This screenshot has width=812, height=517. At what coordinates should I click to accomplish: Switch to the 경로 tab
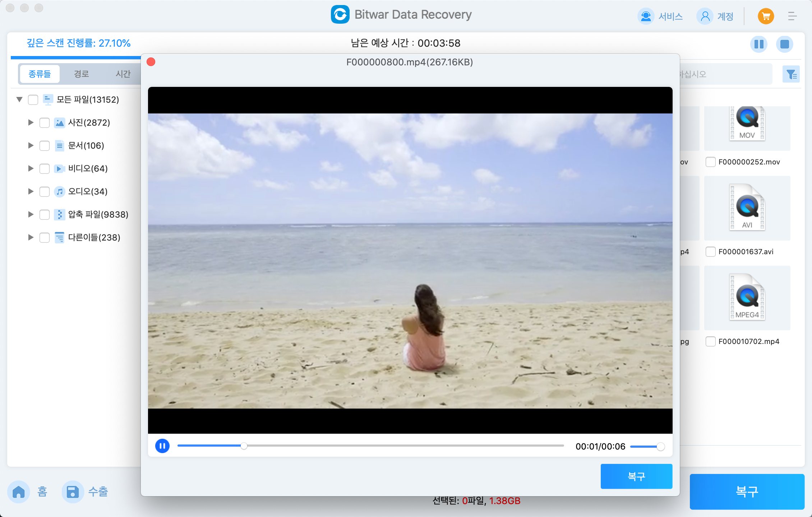click(81, 74)
